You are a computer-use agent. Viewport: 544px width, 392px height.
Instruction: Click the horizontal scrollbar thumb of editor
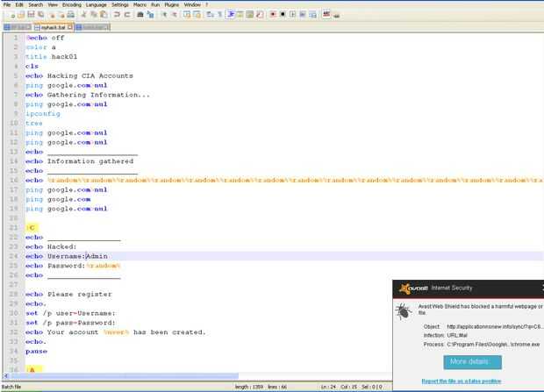coord(125,375)
